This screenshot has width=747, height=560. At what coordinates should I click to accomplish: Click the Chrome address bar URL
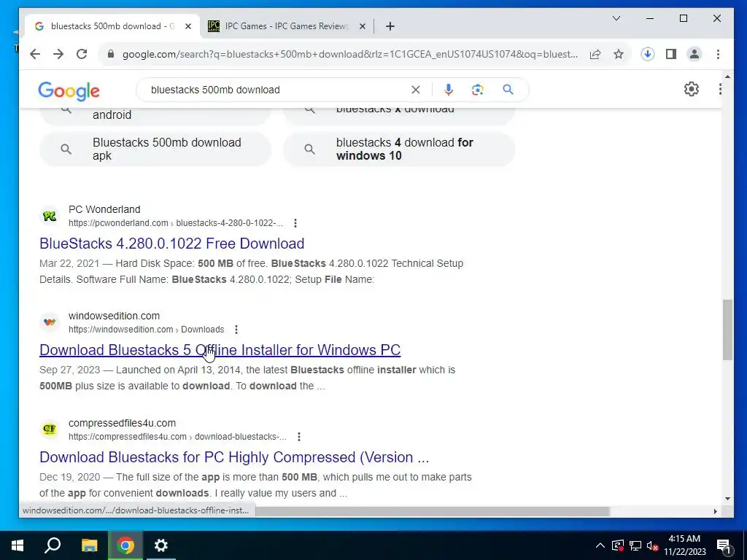pyautogui.click(x=350, y=54)
